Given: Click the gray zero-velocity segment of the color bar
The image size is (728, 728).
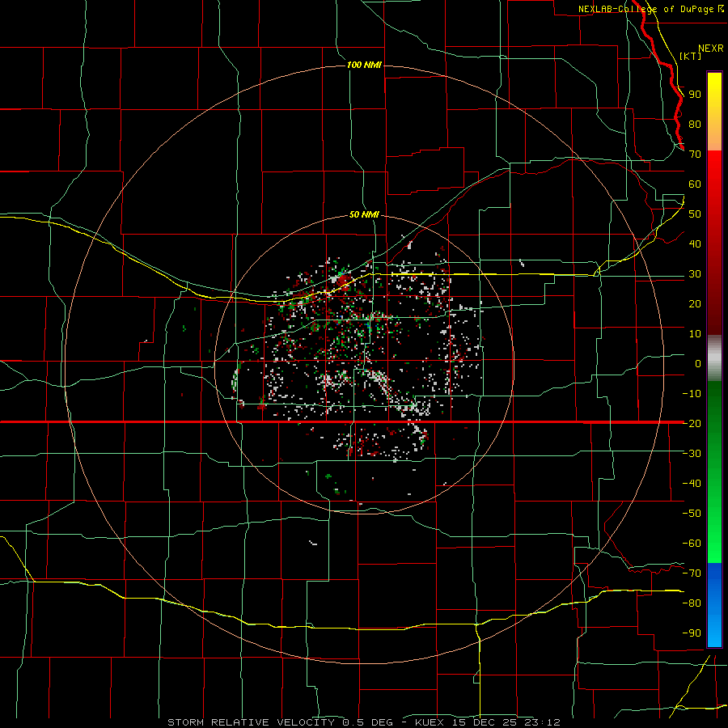Looking at the screenshot, I should tap(714, 358).
